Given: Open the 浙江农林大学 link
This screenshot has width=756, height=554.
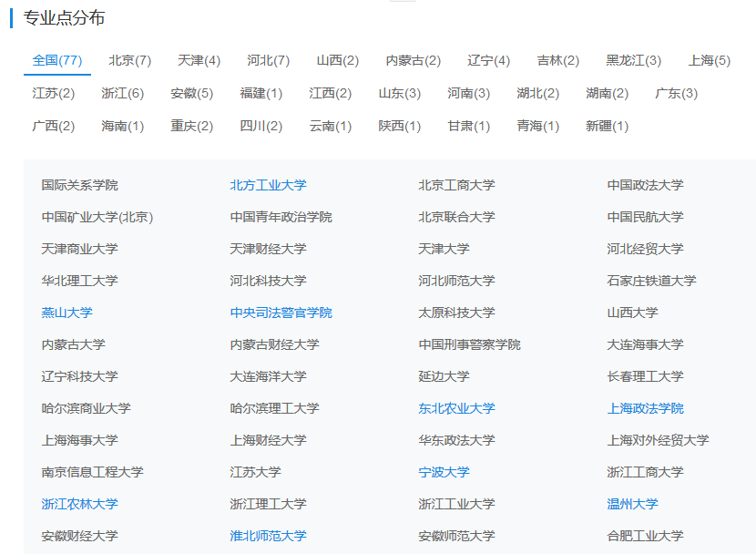Looking at the screenshot, I should (x=79, y=504).
